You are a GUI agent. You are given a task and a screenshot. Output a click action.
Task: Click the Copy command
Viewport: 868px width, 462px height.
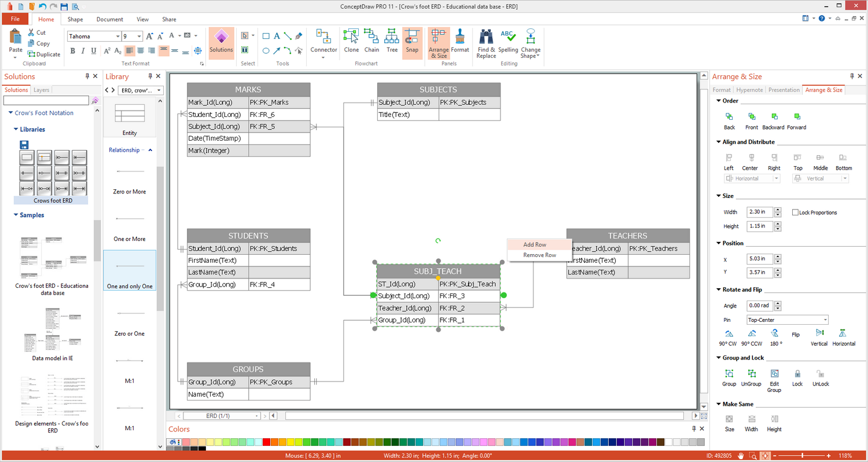[38, 43]
